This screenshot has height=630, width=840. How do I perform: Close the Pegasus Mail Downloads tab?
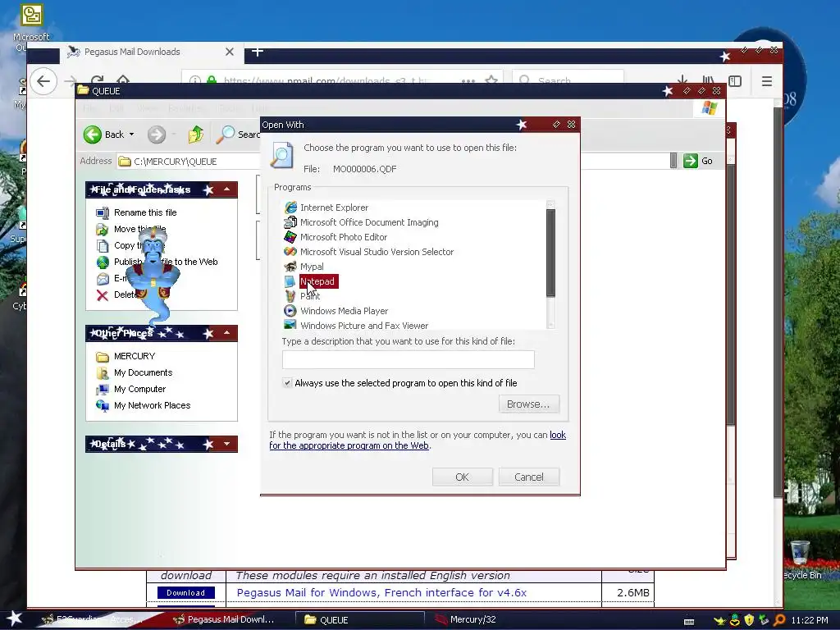[230, 52]
